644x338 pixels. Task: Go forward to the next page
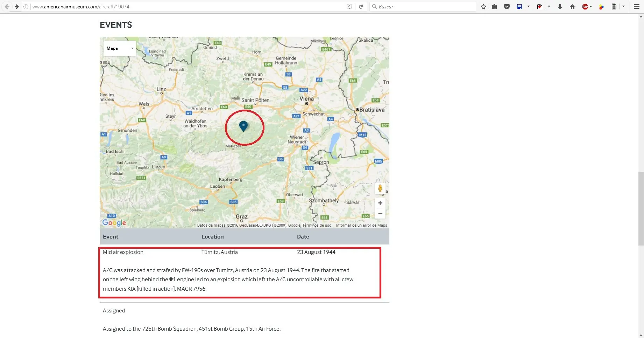click(16, 7)
